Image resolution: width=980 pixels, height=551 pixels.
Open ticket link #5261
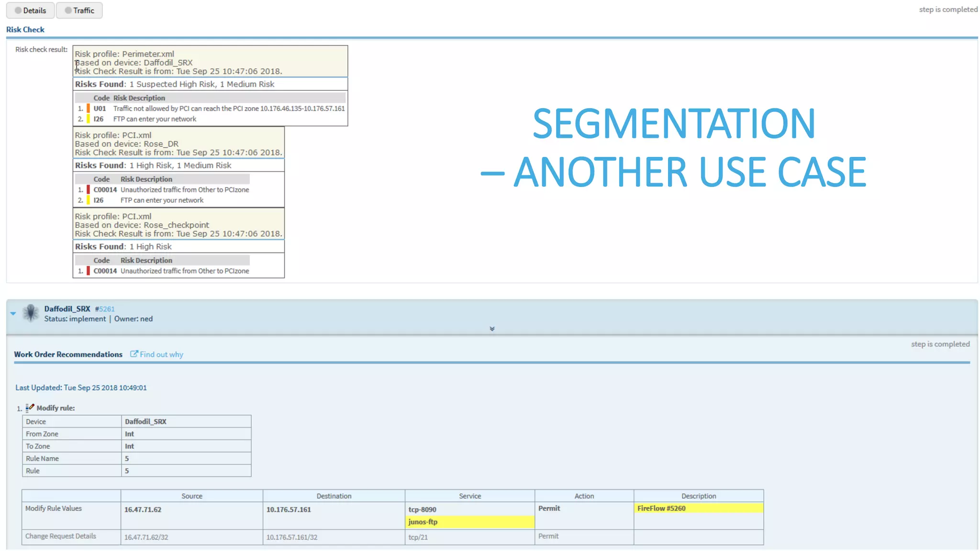(x=105, y=309)
